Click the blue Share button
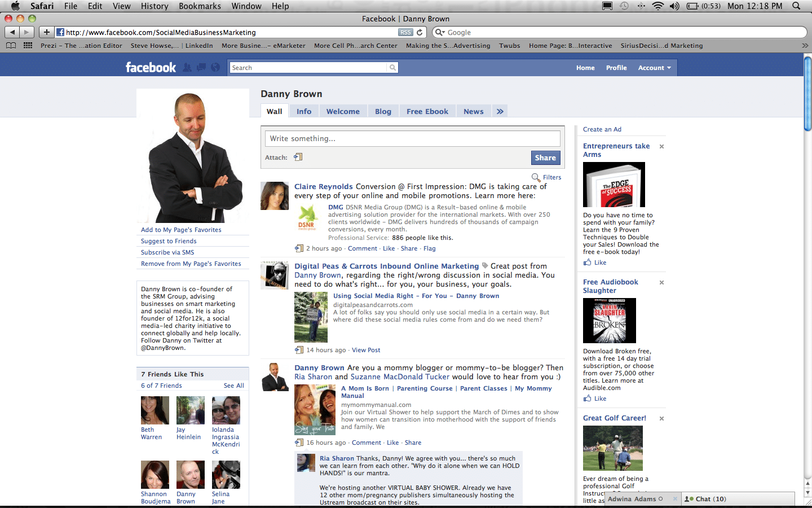The width and height of the screenshot is (812, 508). point(545,157)
